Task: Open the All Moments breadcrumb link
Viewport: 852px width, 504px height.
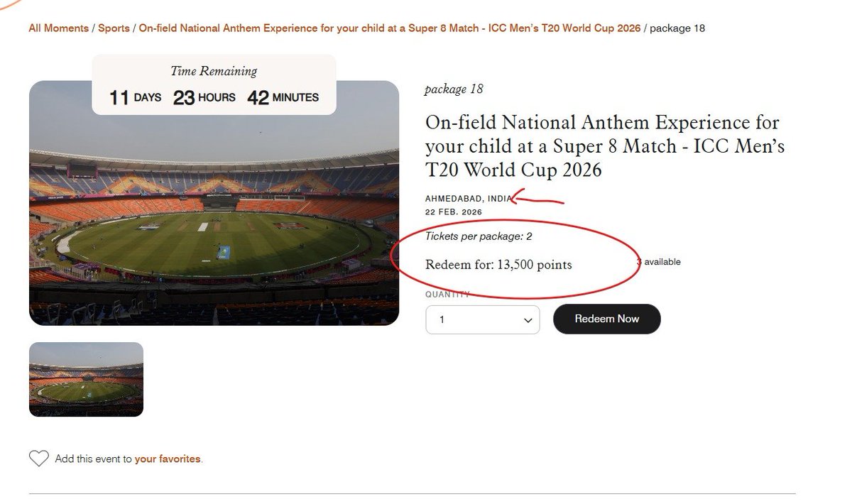Action: 58,28
